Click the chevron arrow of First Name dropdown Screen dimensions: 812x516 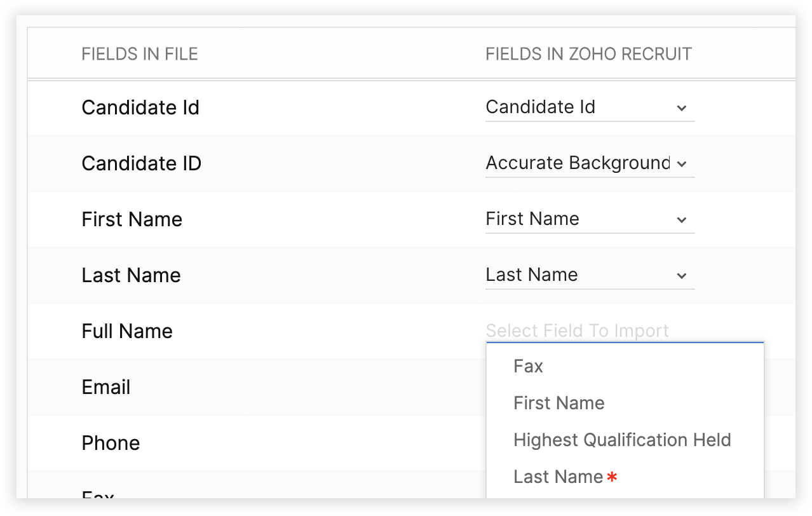coord(681,220)
